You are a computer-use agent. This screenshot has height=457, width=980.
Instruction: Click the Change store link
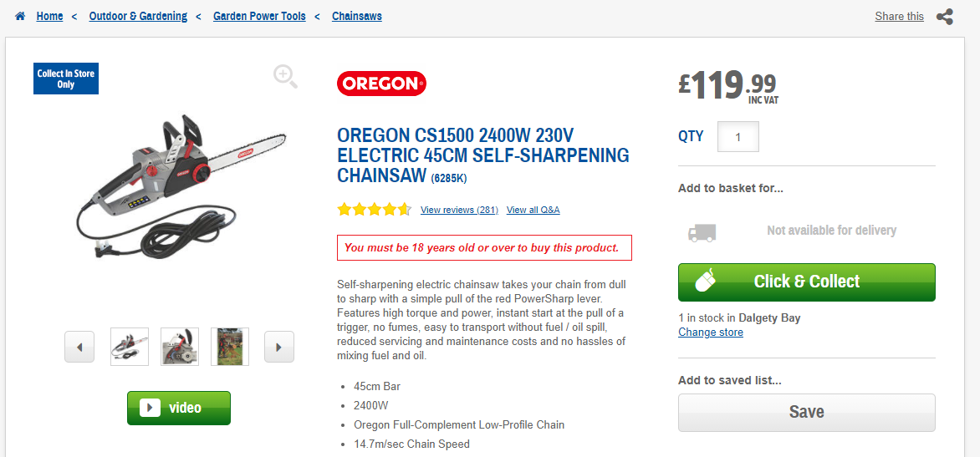coord(710,332)
